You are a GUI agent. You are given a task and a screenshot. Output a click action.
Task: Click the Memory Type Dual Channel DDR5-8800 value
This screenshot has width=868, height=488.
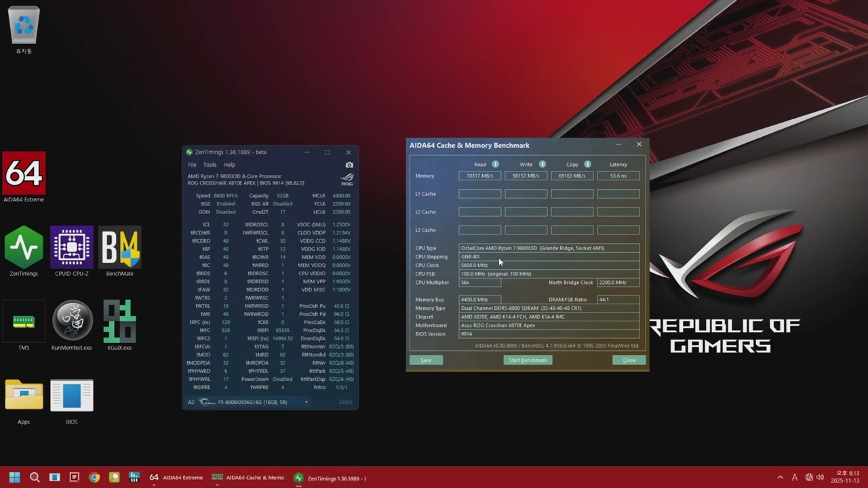point(549,308)
